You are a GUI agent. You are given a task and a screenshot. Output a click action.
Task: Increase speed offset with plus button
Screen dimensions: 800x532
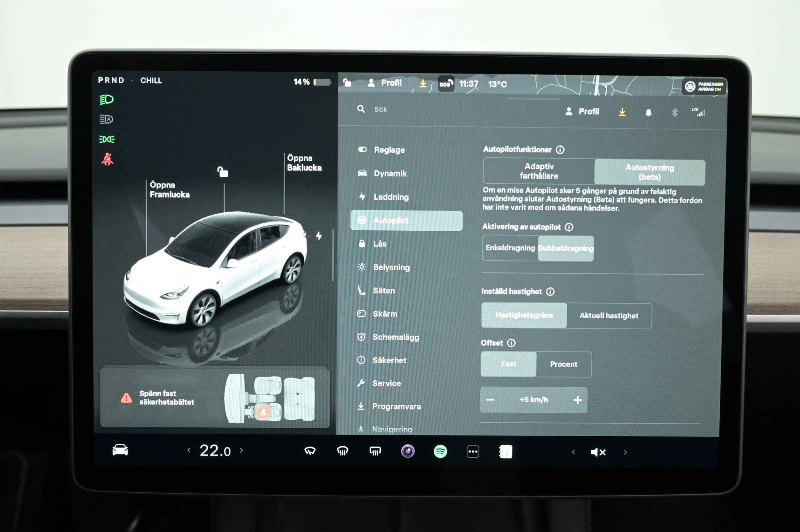click(x=578, y=400)
